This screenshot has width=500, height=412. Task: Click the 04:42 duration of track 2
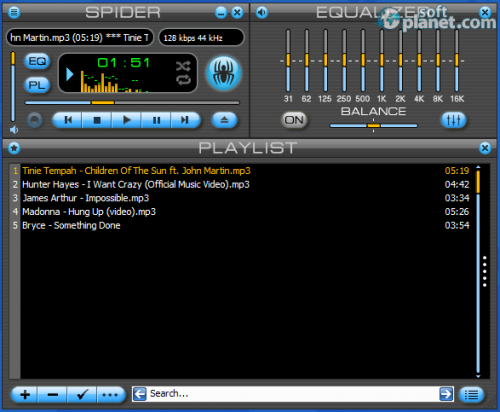point(457,184)
